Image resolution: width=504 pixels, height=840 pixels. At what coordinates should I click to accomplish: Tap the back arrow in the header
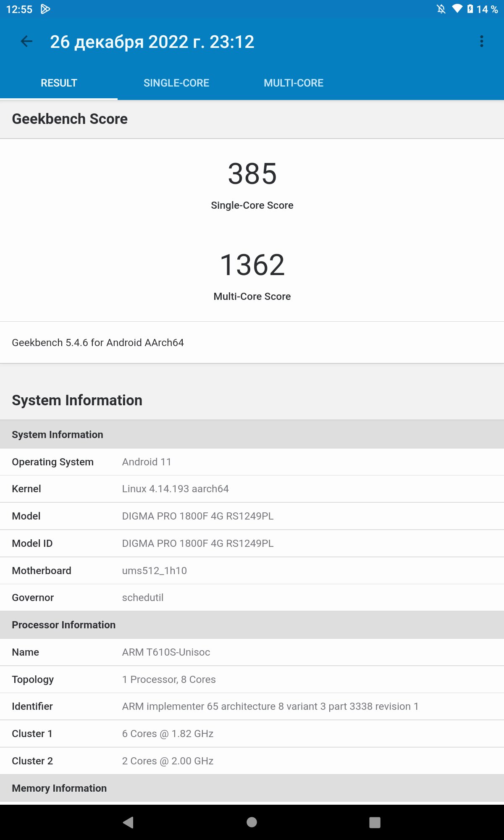click(x=26, y=41)
